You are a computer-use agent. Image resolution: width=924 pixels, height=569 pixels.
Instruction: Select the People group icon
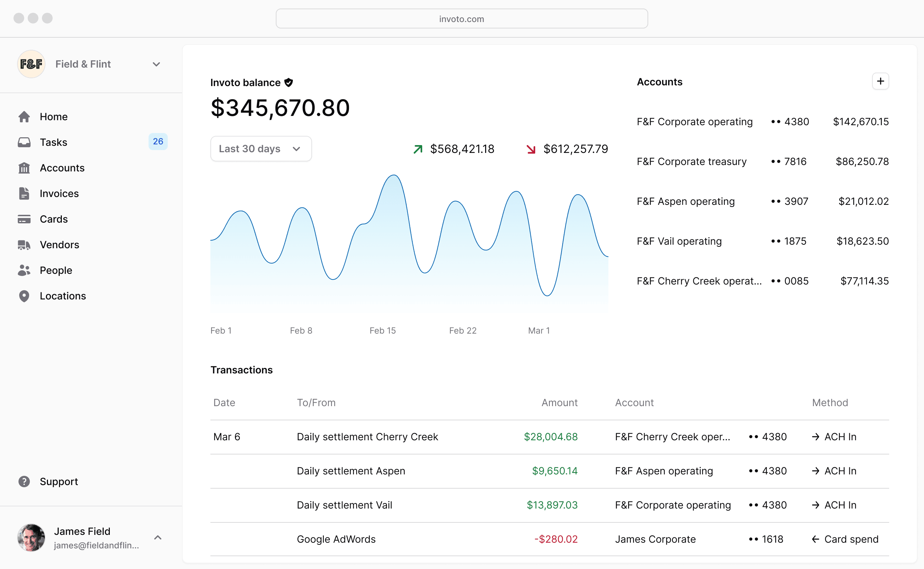tap(24, 270)
